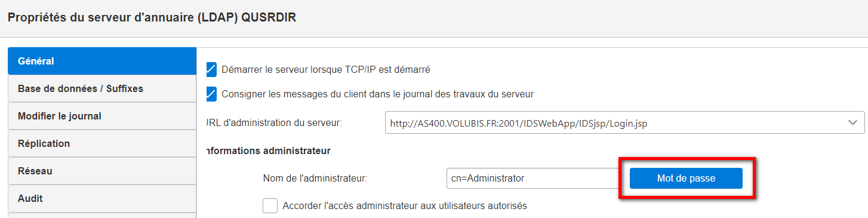Toggle the Consigner les messages du client checkbox
The width and height of the screenshot is (868, 218).
211,94
